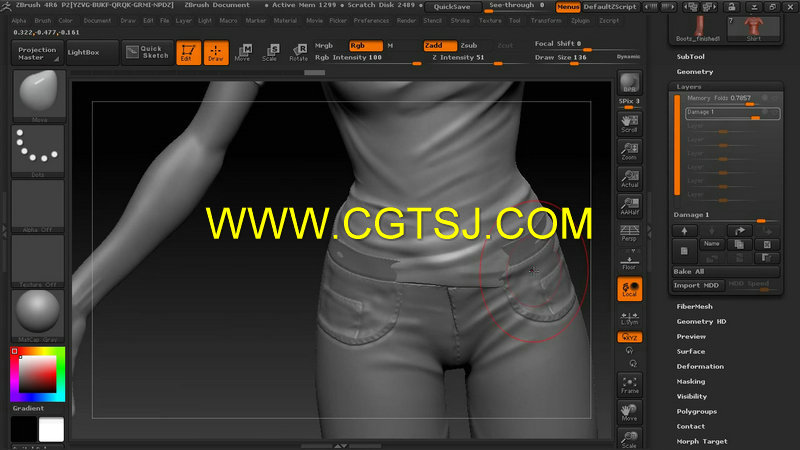Click the ZBrush logo icon

[6, 6]
